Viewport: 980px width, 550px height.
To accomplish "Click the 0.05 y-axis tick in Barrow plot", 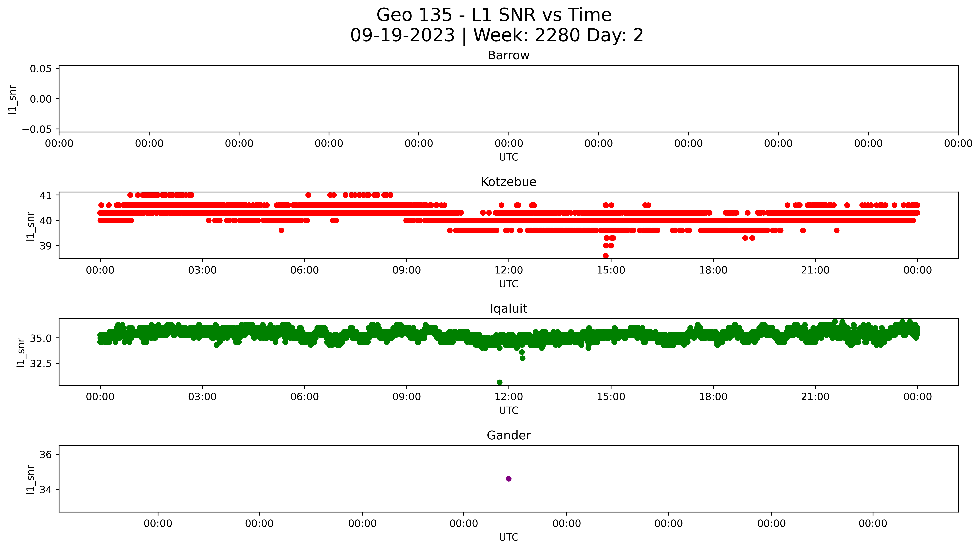I will [x=41, y=69].
